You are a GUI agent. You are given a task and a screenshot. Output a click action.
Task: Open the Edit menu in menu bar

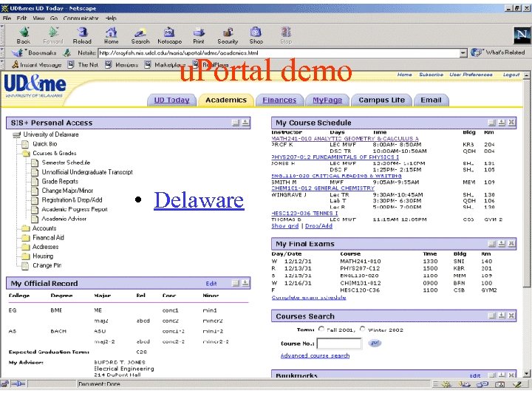point(21,18)
